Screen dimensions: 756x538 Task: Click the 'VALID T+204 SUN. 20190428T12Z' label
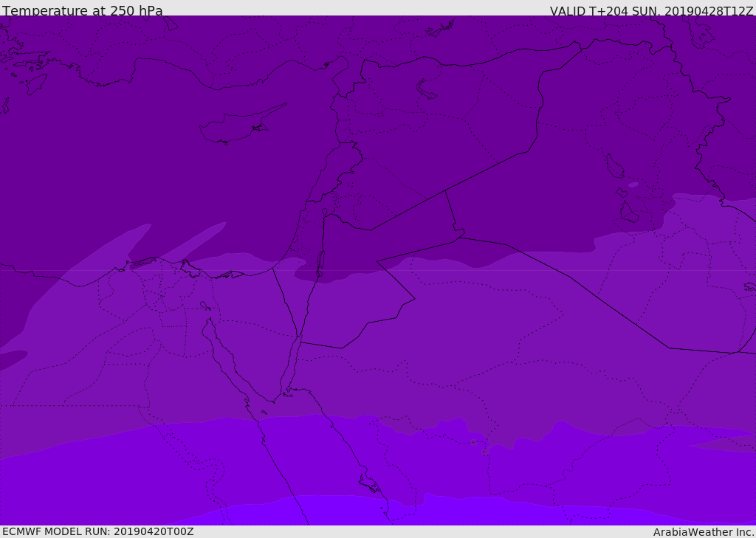(651, 10)
